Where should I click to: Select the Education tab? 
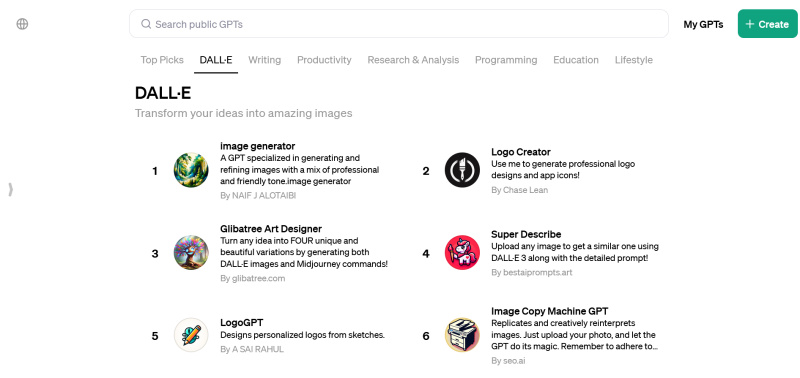click(576, 60)
